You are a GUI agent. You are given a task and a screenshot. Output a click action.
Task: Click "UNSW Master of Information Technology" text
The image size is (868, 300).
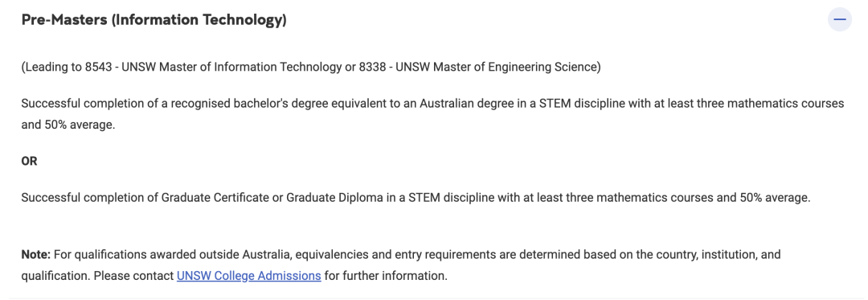231,68
